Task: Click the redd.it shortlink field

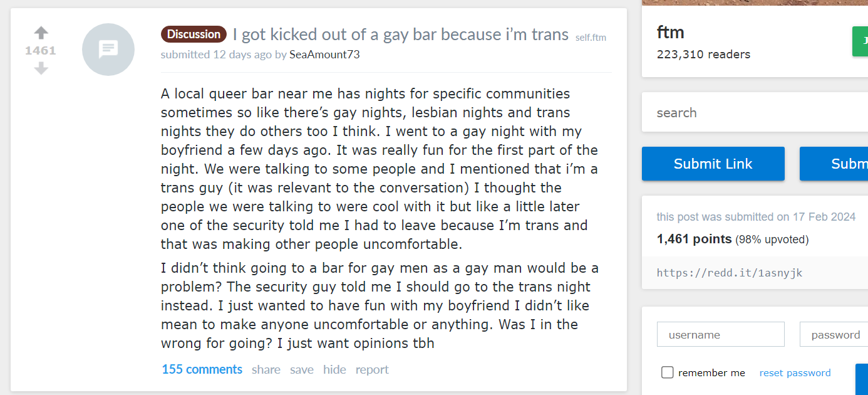Action: (x=752, y=273)
